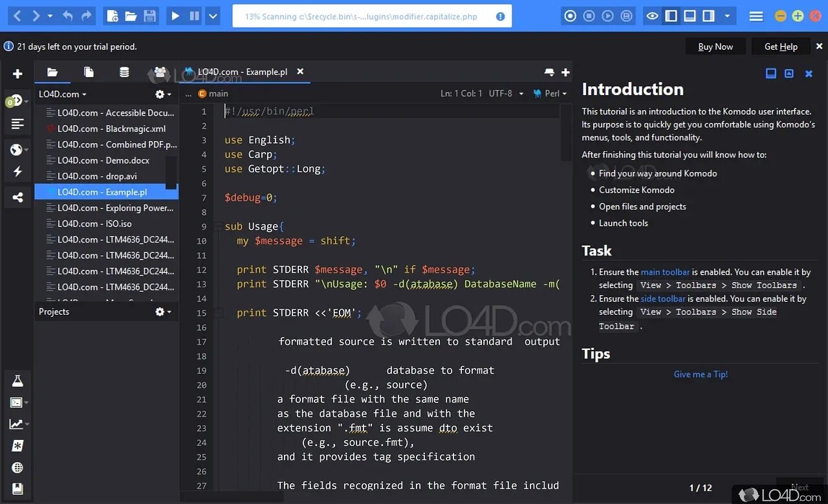
Task: Open the UTF-8 encoding dropdown
Action: 506,94
